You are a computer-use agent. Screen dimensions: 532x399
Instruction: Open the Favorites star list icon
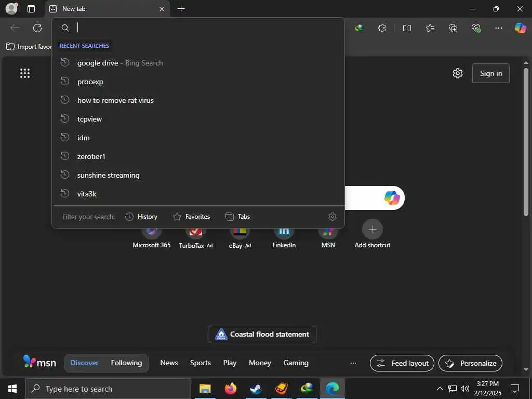tap(430, 28)
